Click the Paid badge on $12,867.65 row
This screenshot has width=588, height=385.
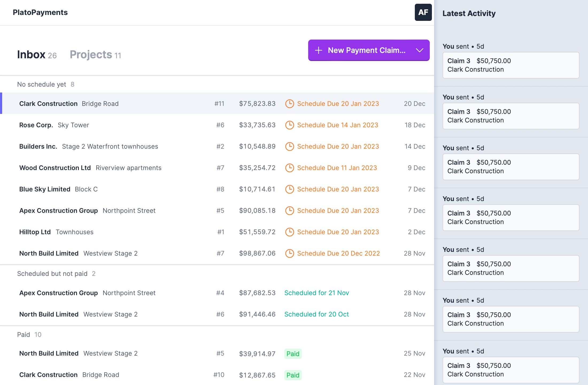pyautogui.click(x=293, y=375)
